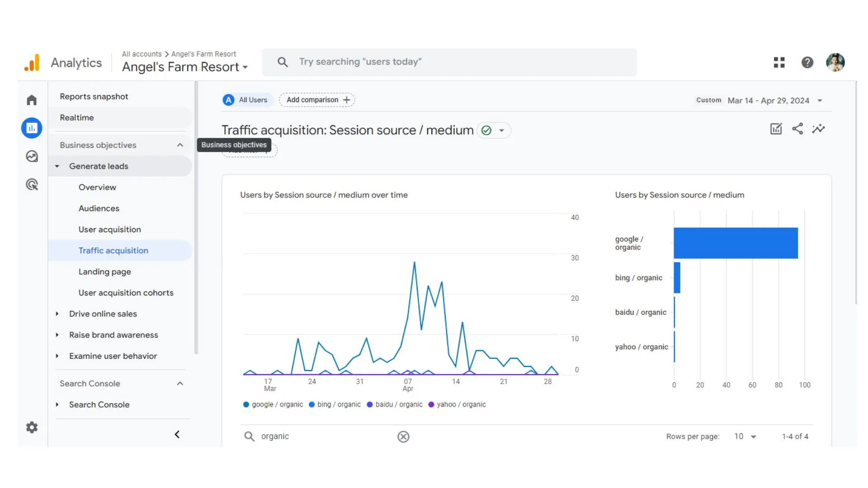The image size is (868, 488).
Task: Click the Traffic acquisition report title
Action: pos(347,130)
